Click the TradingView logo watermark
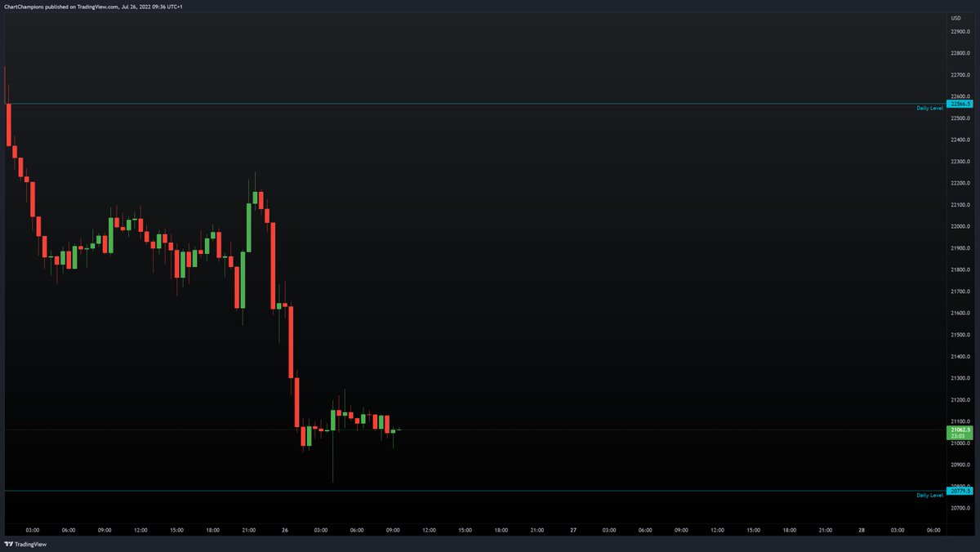Screen dimensions: 980x552 pyautogui.click(x=24, y=544)
